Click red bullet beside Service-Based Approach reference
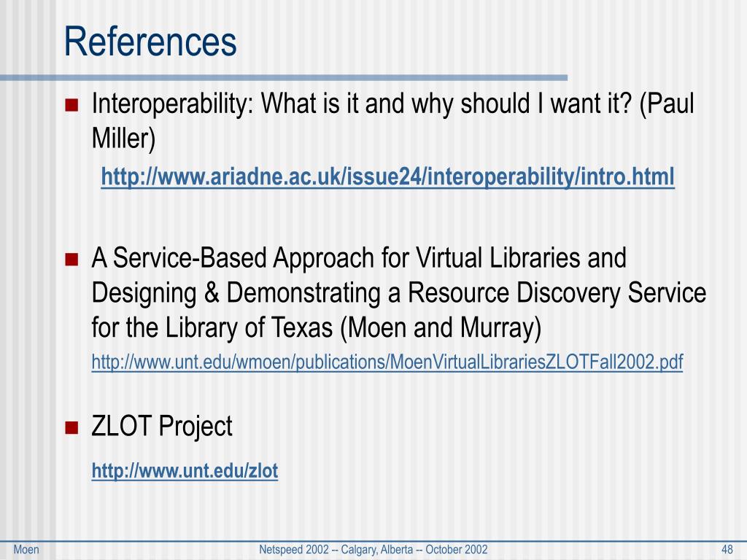The width and height of the screenshot is (747, 560). [71, 259]
